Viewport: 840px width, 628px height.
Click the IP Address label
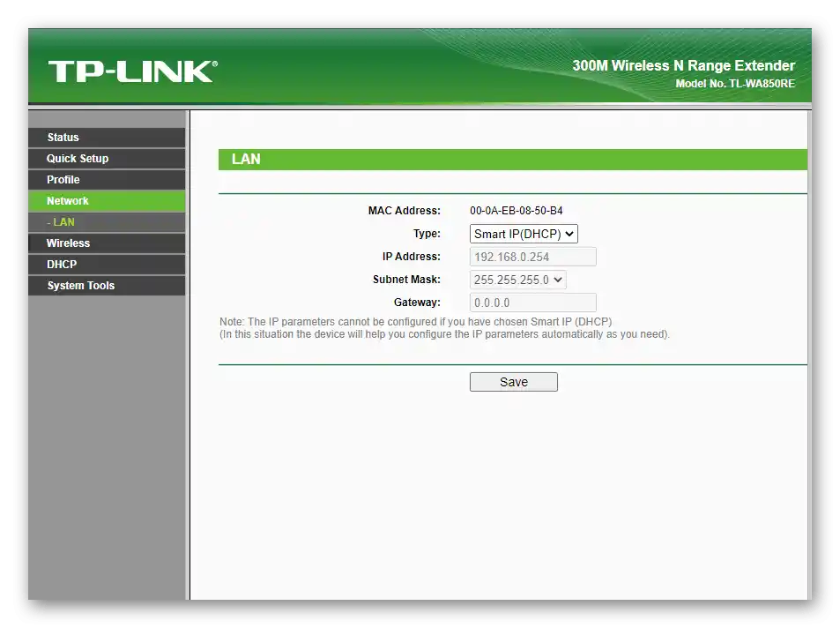click(411, 257)
